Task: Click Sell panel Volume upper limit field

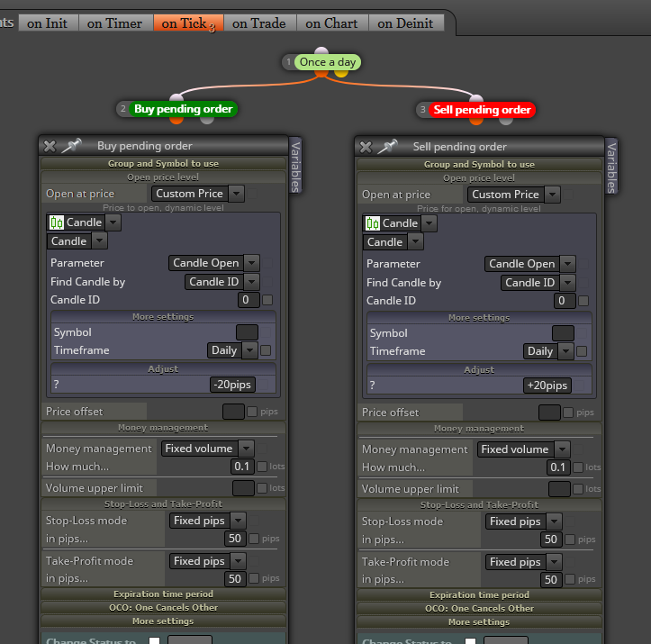Action: tap(559, 489)
